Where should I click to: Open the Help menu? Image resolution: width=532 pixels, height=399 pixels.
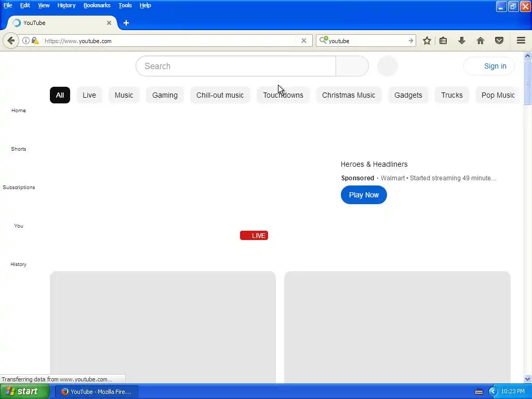145,5
